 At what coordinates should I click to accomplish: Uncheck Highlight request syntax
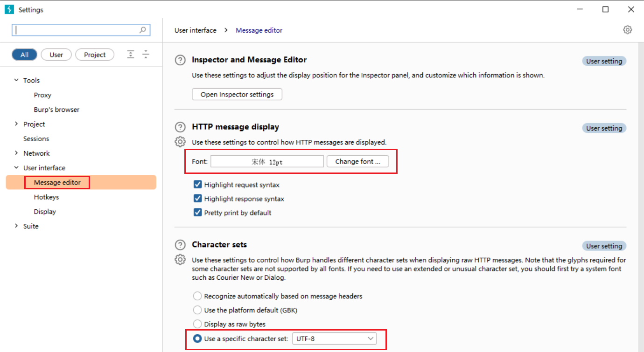(x=197, y=185)
